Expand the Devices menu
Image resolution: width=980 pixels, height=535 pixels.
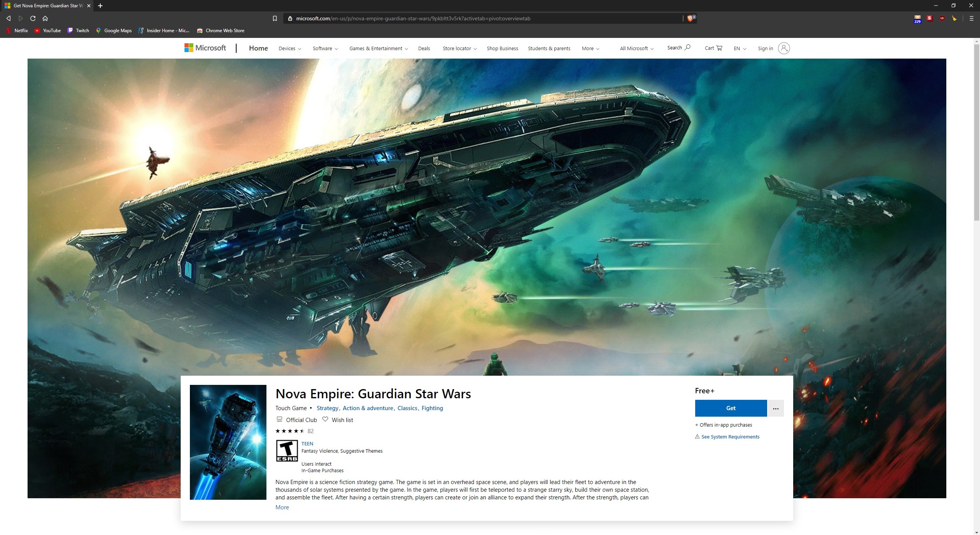290,49
